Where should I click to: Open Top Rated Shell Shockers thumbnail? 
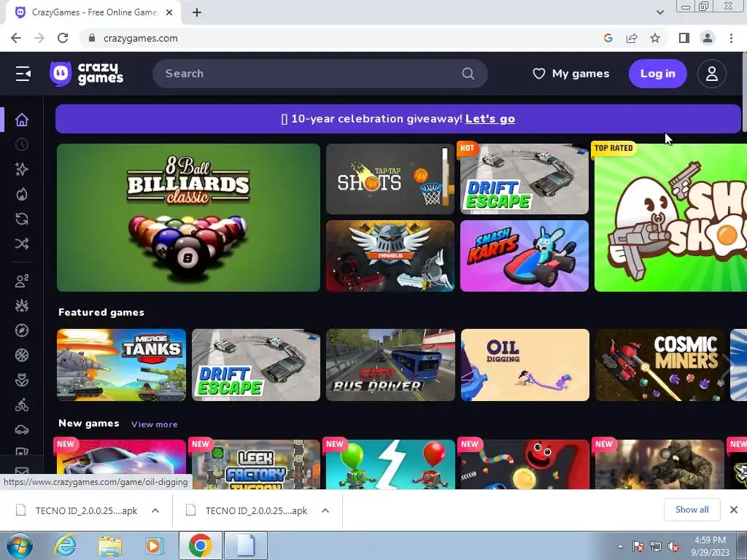coord(670,217)
